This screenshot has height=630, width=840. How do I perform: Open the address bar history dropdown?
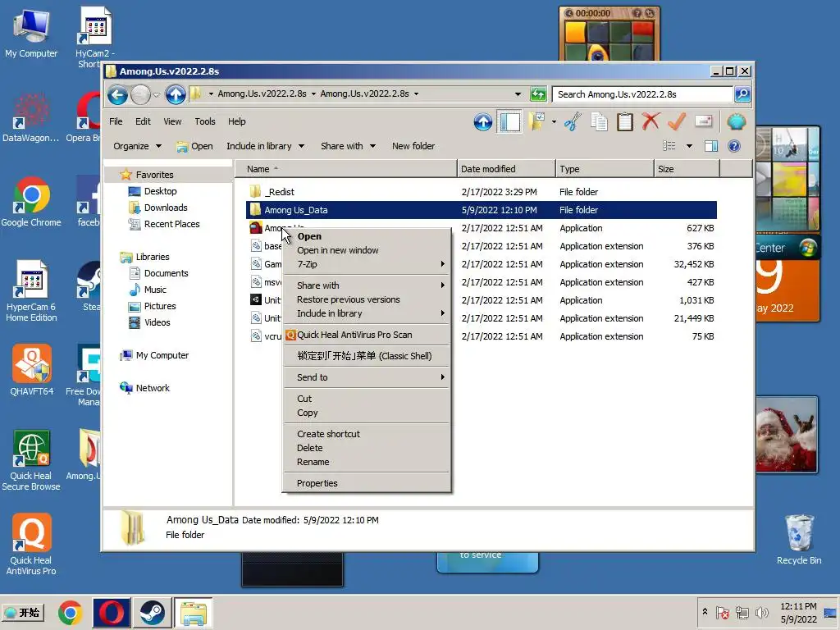click(518, 94)
